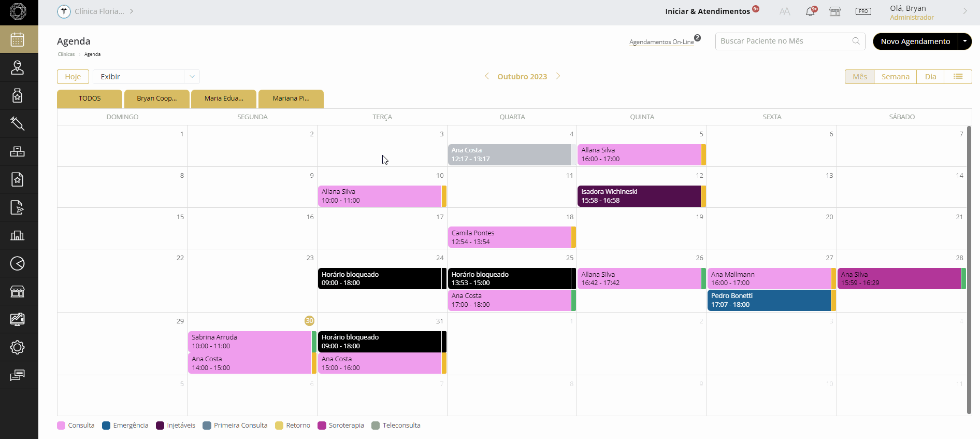
Task: Click the store icon in top bar
Action: pyautogui.click(x=835, y=11)
